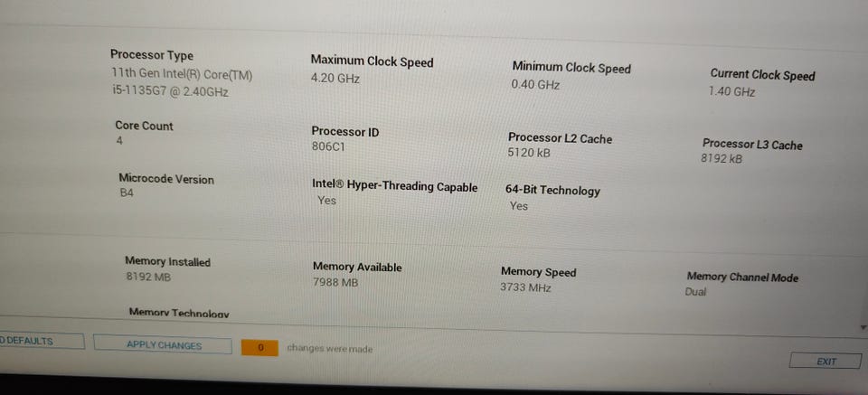The width and height of the screenshot is (868, 395).
Task: Click the Apply Changes button
Action: coord(164,345)
